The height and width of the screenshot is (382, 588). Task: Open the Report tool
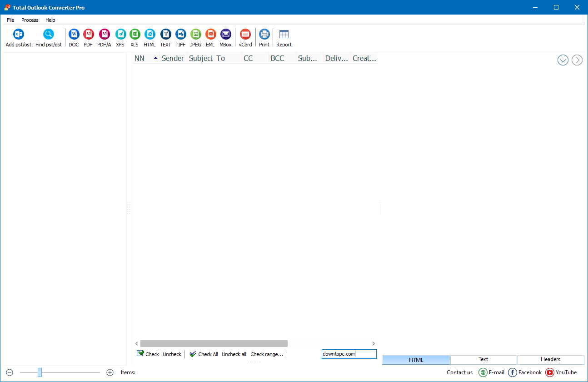284,35
